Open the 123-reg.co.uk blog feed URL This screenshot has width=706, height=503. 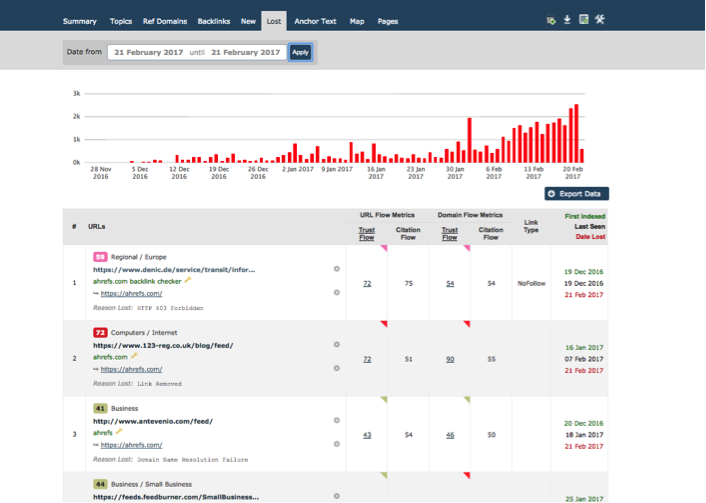click(163, 345)
